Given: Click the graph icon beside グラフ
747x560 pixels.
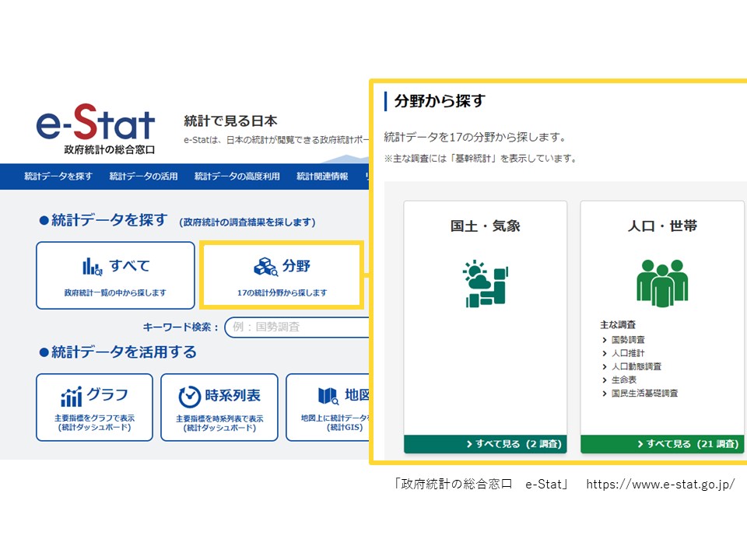Looking at the screenshot, I should tap(72, 397).
